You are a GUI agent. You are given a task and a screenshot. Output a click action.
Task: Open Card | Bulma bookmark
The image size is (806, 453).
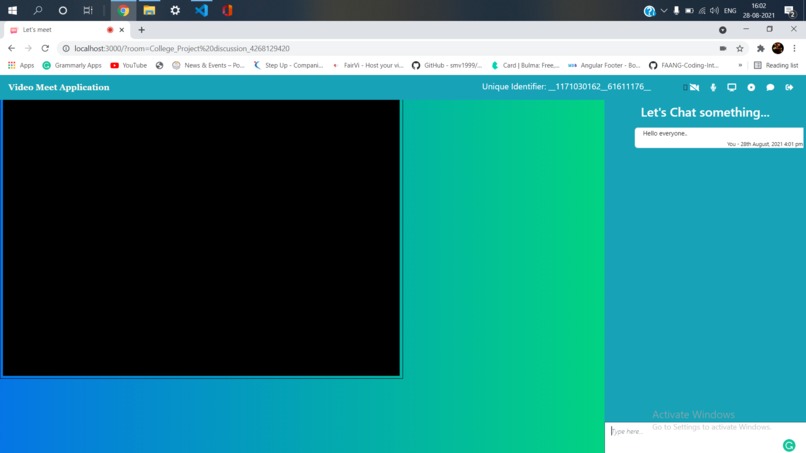coord(525,65)
